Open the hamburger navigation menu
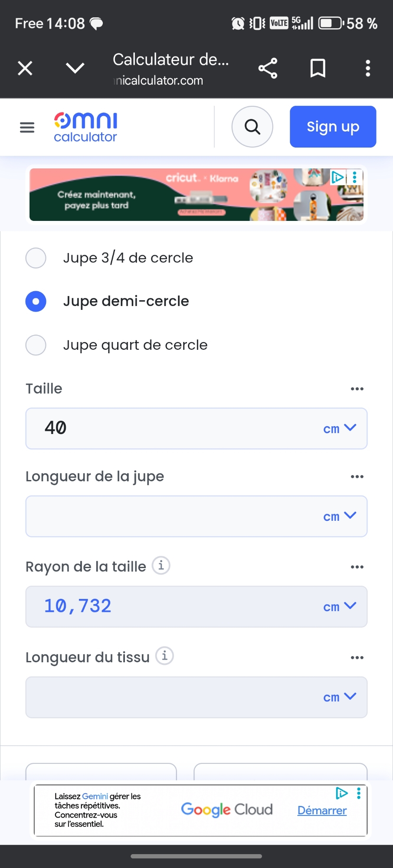 click(x=27, y=127)
